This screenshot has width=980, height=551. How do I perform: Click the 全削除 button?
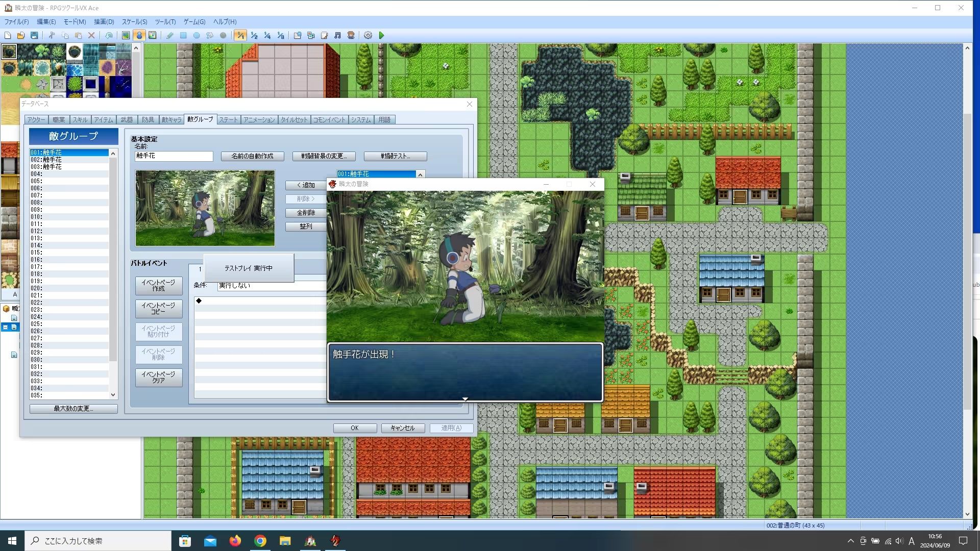306,213
